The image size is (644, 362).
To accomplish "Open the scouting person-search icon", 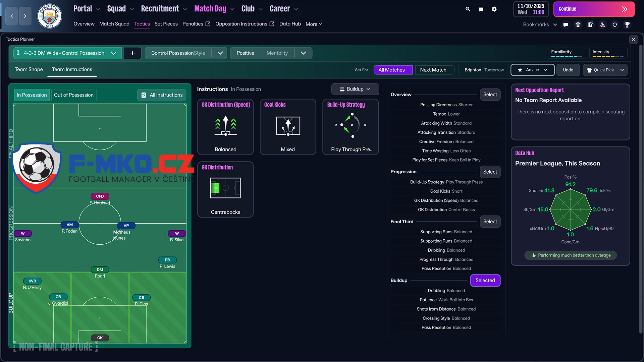I will [x=602, y=24].
